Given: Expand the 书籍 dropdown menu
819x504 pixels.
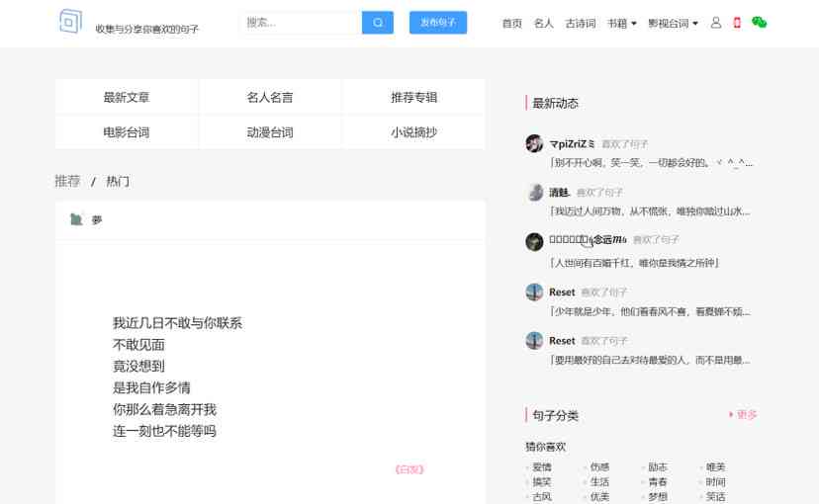Looking at the screenshot, I should 621,24.
